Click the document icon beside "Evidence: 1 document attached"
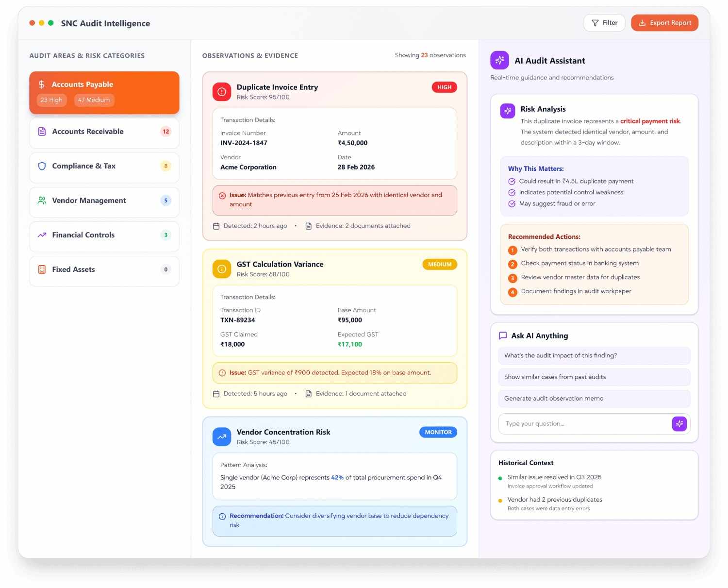Image resolution: width=728 pixels, height=588 pixels. click(308, 394)
